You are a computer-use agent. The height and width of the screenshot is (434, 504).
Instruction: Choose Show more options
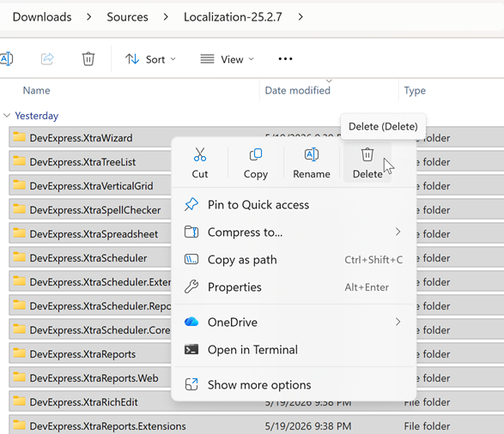click(294, 384)
